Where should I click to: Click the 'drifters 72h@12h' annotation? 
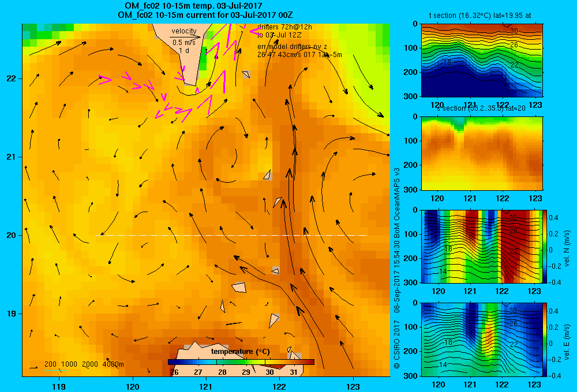(x=284, y=27)
